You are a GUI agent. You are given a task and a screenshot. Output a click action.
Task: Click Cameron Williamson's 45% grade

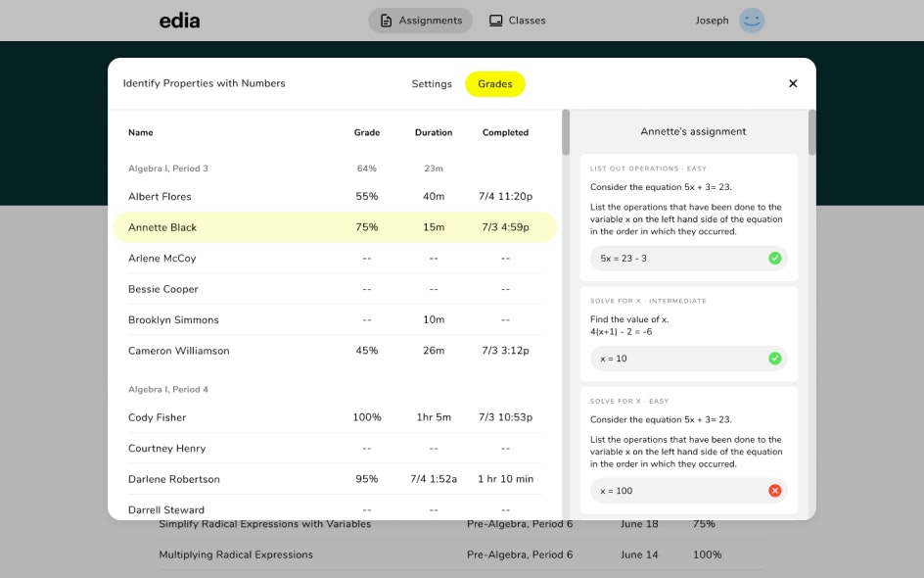coord(366,351)
